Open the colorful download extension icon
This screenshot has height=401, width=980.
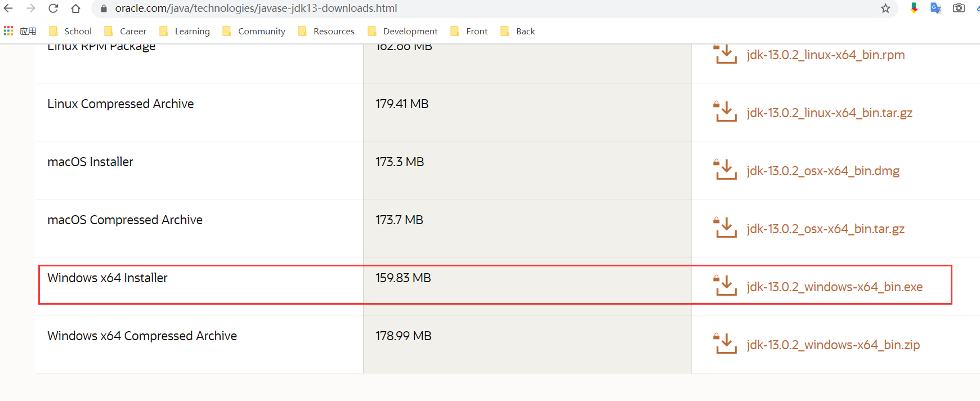click(x=914, y=8)
